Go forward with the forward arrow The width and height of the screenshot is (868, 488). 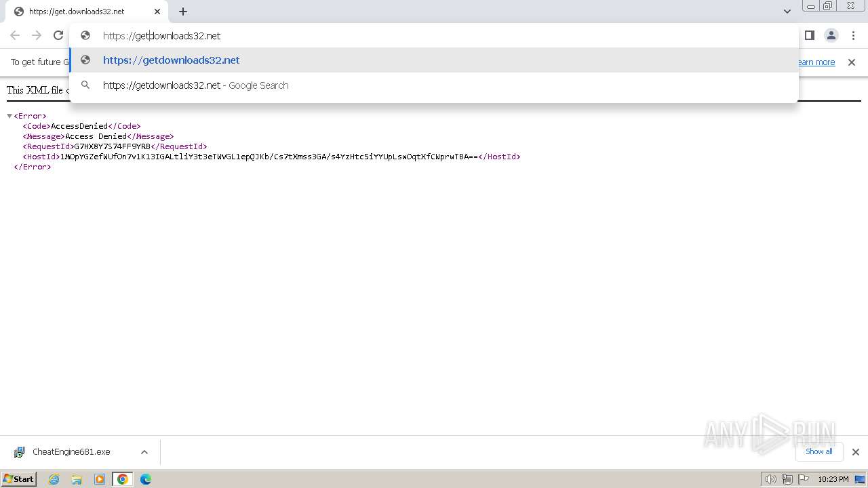coord(37,35)
